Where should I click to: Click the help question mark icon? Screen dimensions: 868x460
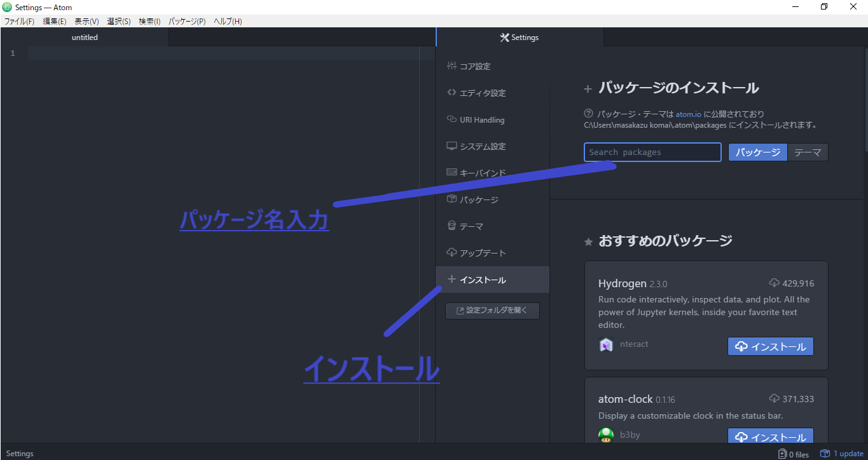tap(588, 114)
